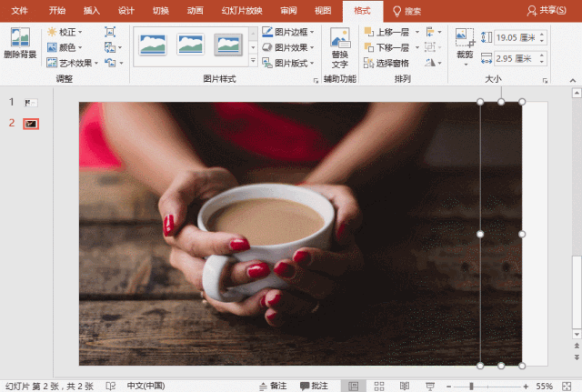Switch to the Slide Show (幻灯片放映) tab

[x=242, y=11]
